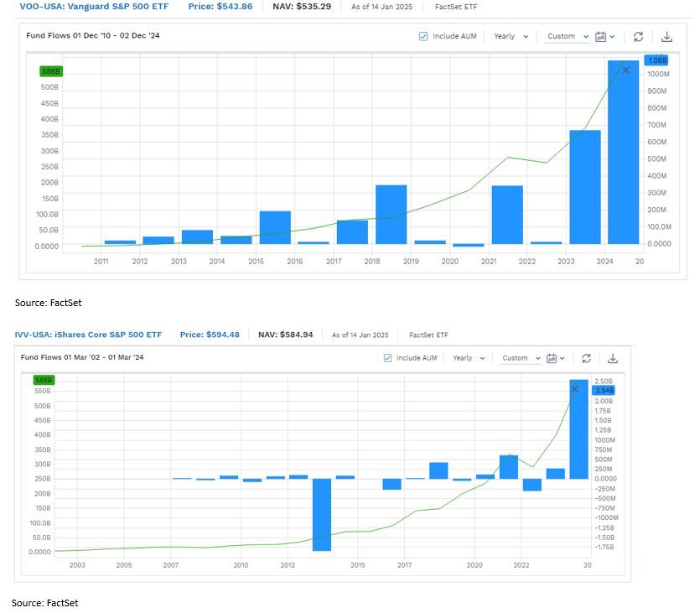Refresh the VOO fund flows chart
This screenshot has width=700, height=613.
pos(639,37)
